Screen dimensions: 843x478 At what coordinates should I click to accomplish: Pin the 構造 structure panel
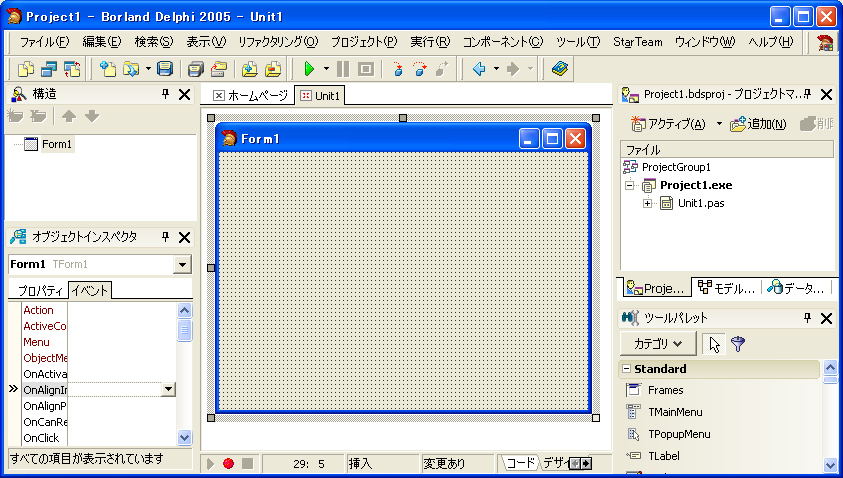[x=166, y=94]
